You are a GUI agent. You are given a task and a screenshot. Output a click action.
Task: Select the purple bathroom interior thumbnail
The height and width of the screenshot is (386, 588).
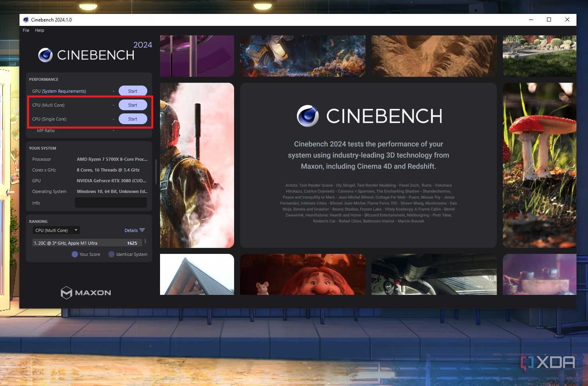(539, 274)
